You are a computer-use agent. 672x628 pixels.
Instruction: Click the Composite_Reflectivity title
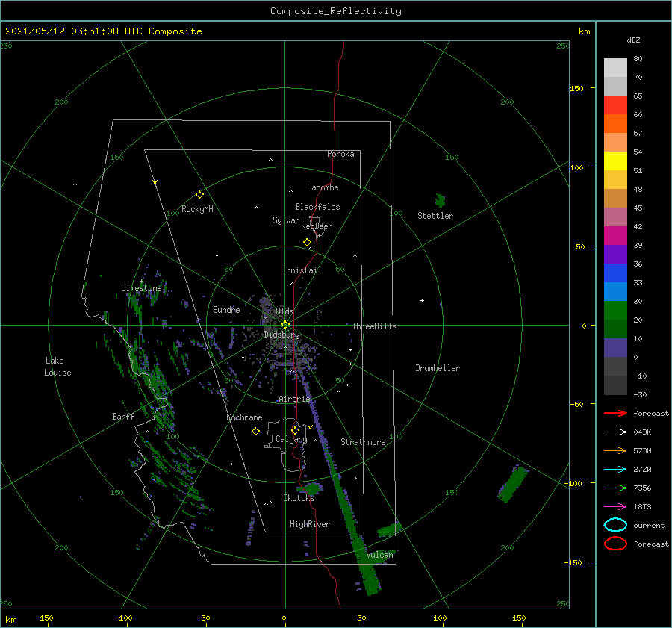pyautogui.click(x=335, y=11)
